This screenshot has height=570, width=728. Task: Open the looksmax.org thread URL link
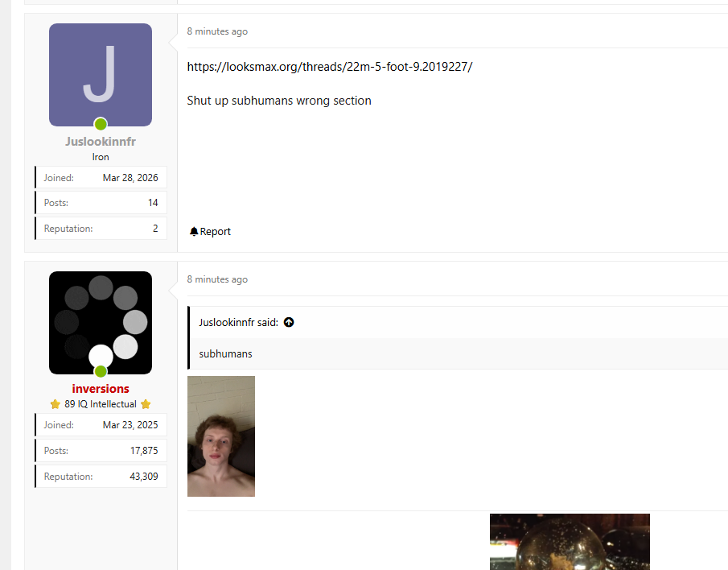click(330, 66)
